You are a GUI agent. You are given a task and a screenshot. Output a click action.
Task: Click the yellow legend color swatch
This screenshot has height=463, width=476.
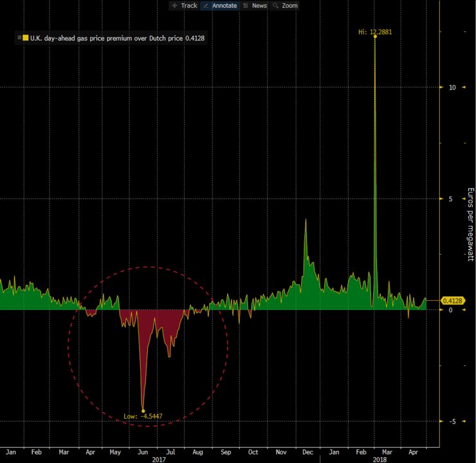(x=26, y=38)
